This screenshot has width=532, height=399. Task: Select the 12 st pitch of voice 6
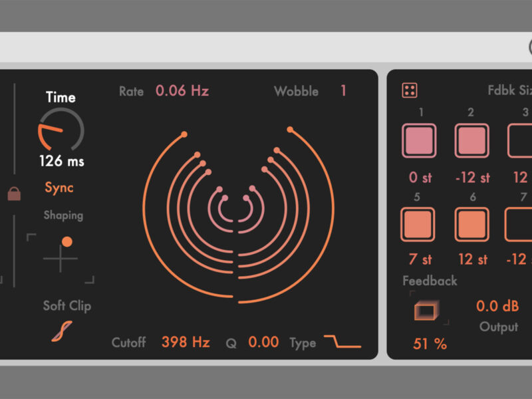pyautogui.click(x=473, y=259)
